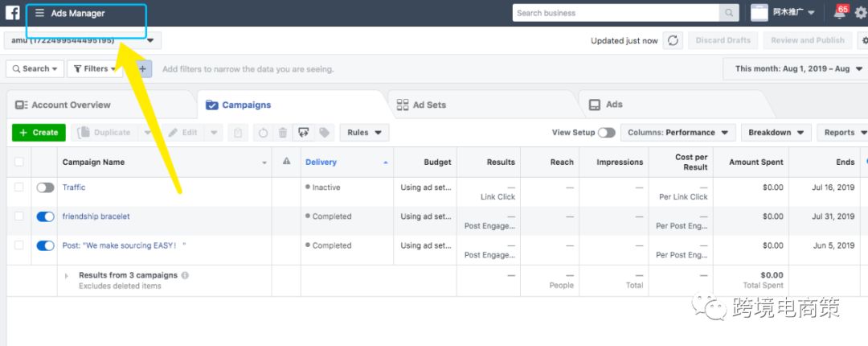Viewport: 868px width, 346px height.
Task: Open the Search dropdown
Action: click(35, 68)
